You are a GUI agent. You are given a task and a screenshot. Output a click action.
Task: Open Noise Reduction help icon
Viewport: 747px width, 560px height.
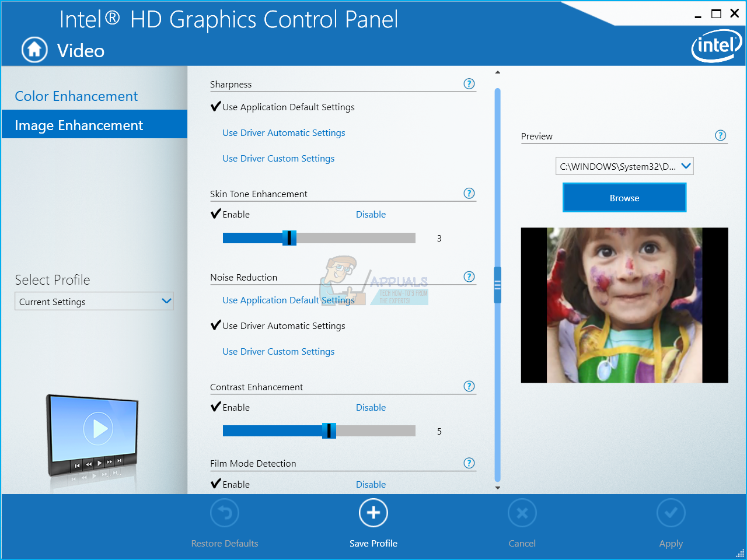pyautogui.click(x=469, y=276)
